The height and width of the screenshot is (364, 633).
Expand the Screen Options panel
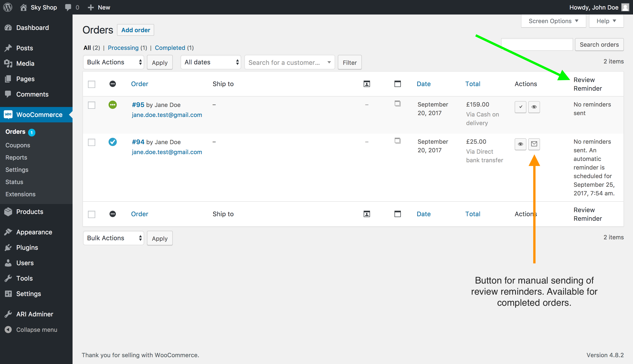[553, 21]
